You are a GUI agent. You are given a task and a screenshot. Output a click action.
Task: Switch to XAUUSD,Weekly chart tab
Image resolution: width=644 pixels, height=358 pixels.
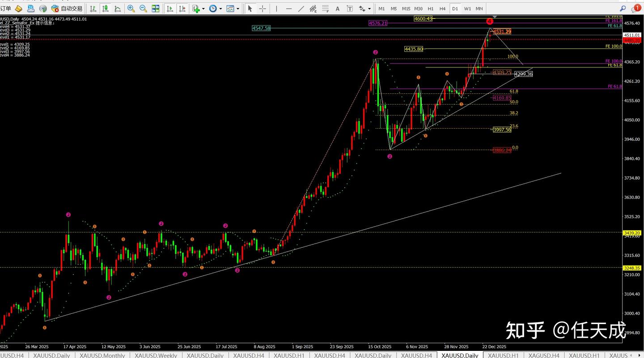point(156,355)
